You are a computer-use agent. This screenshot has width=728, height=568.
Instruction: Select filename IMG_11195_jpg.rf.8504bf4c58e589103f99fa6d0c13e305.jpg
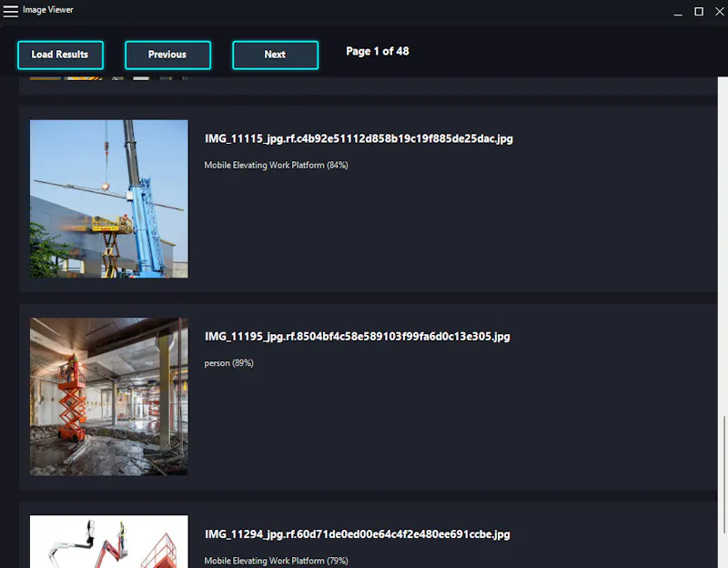click(x=358, y=336)
